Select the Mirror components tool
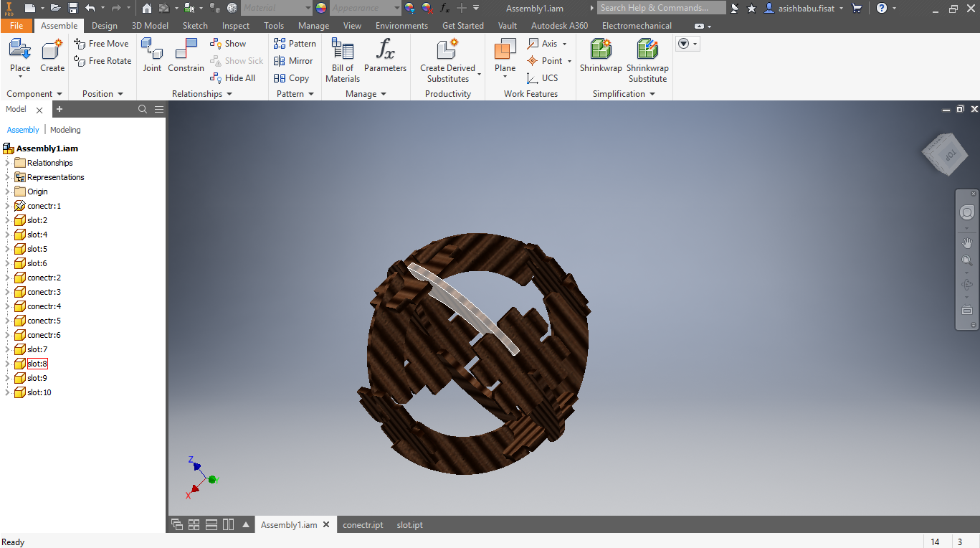The width and height of the screenshot is (980, 548). point(293,61)
